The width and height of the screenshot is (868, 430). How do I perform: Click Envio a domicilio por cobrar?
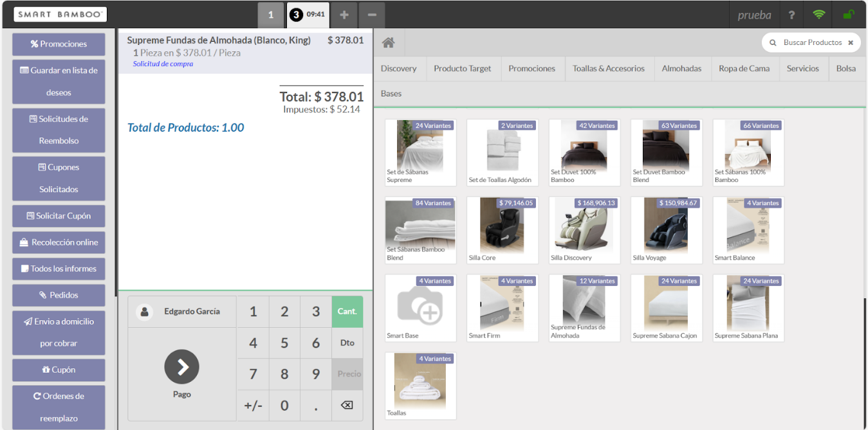pos(59,332)
